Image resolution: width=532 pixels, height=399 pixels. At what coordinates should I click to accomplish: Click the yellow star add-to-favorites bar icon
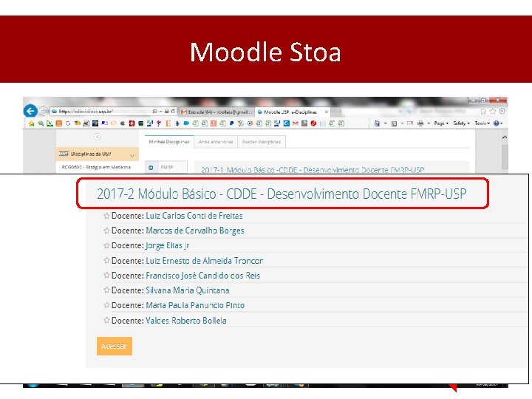click(x=32, y=123)
